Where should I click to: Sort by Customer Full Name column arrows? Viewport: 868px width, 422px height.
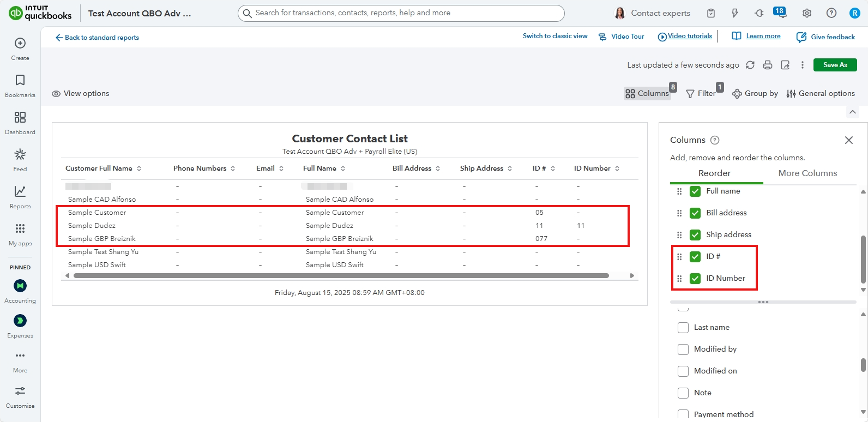tap(139, 168)
